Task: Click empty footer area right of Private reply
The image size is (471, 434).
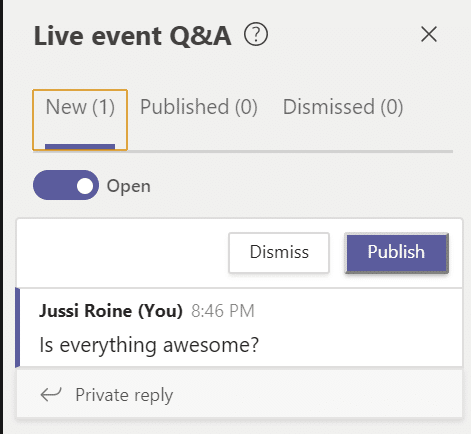Action: click(318, 394)
